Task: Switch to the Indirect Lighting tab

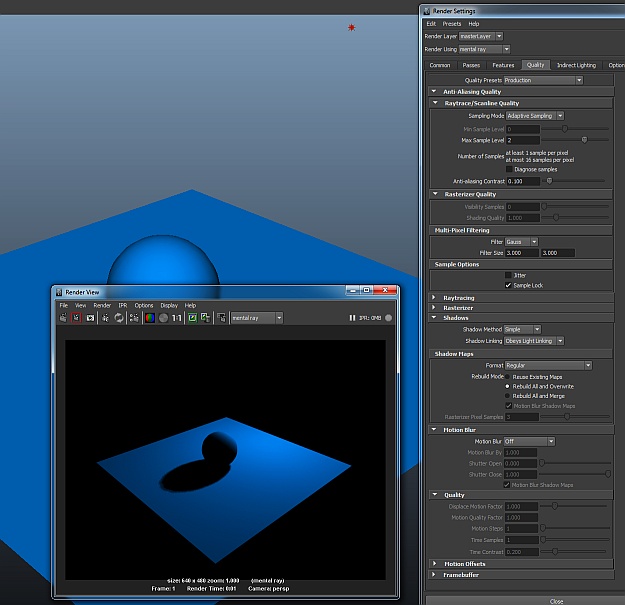Action: (x=576, y=65)
